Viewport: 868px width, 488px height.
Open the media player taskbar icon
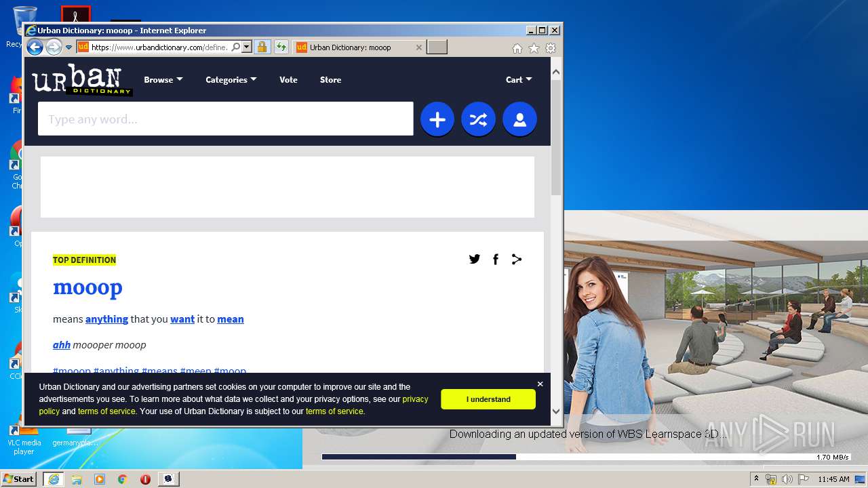(x=100, y=479)
